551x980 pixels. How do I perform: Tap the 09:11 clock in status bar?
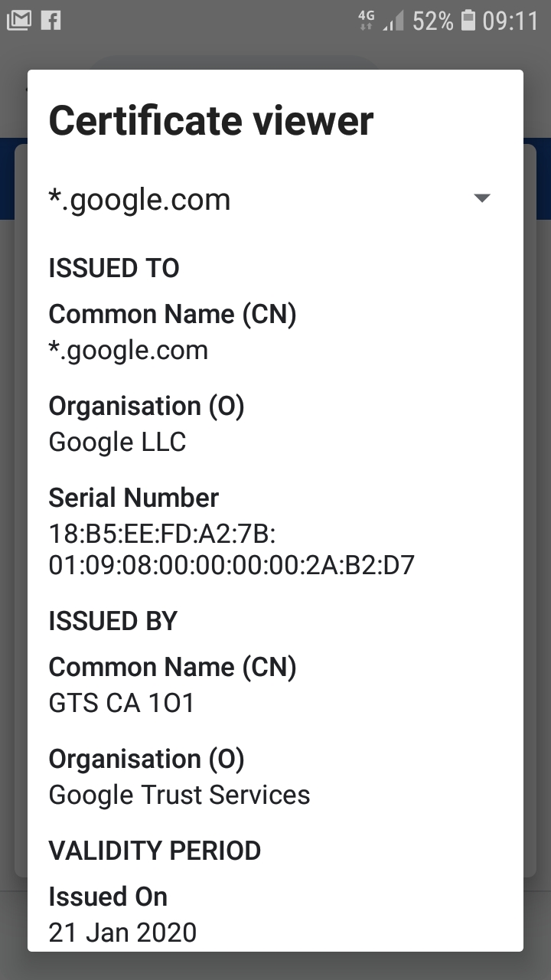(x=511, y=21)
